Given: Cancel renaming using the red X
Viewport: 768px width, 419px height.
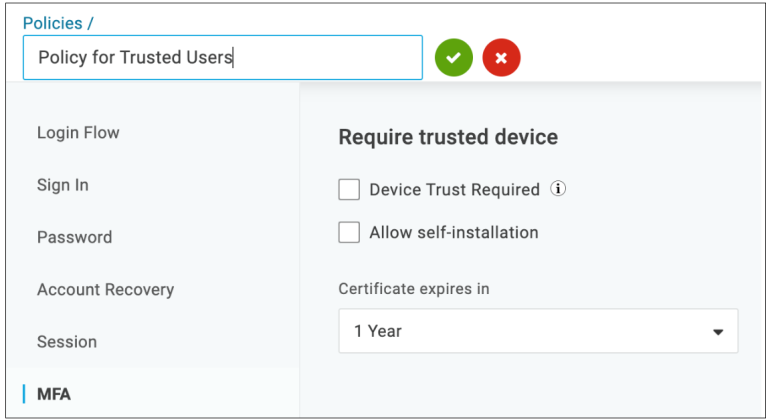Looking at the screenshot, I should tap(501, 58).
